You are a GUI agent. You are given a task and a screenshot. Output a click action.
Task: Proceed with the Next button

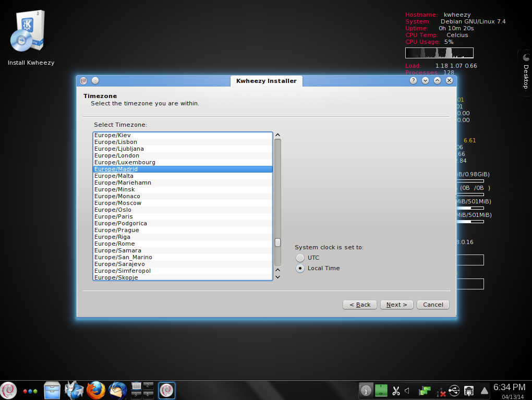tap(396, 305)
